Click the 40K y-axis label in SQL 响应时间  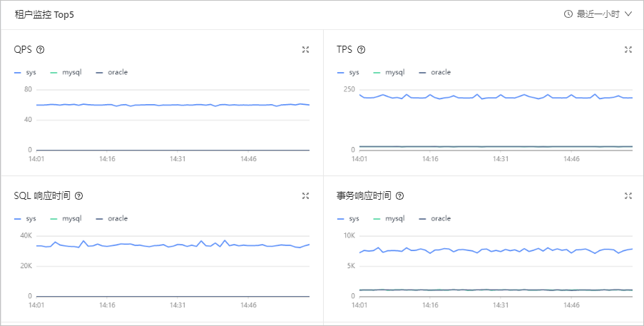pyautogui.click(x=26, y=236)
